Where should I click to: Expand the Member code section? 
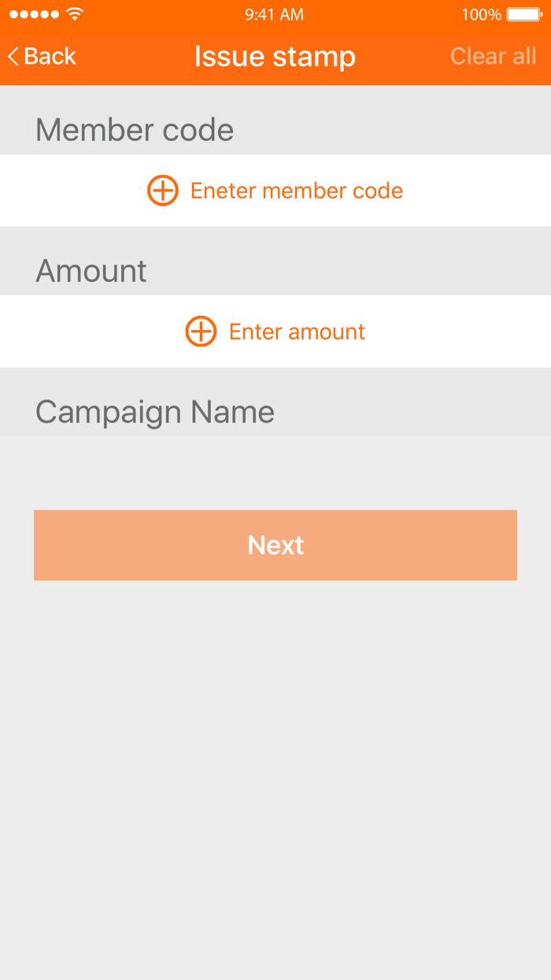(134, 129)
